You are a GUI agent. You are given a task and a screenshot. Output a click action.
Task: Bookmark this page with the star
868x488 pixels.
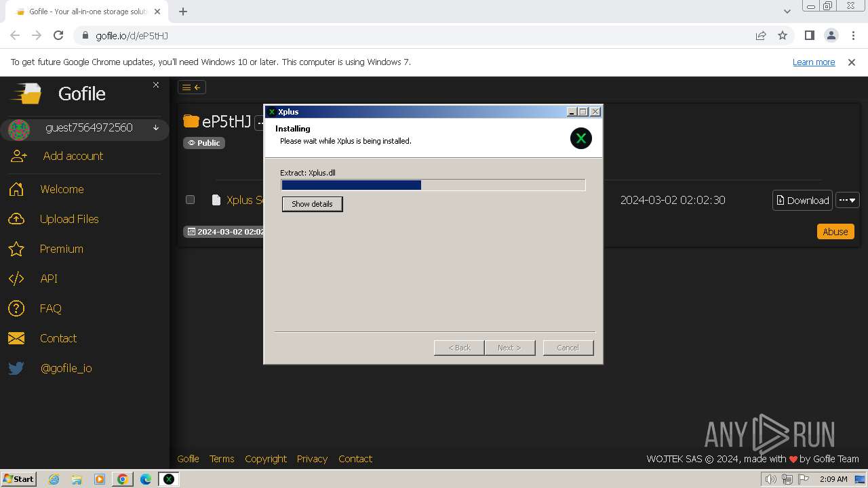(783, 35)
